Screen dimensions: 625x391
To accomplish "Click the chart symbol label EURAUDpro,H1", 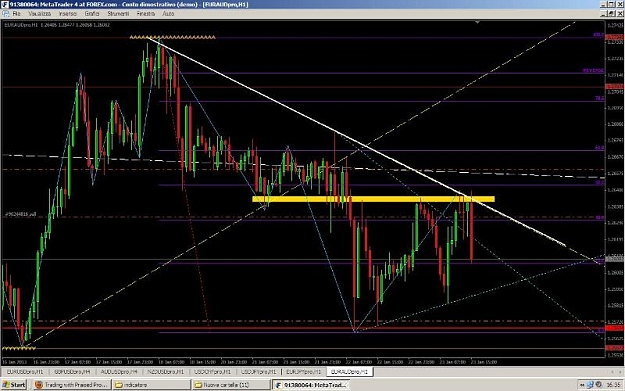I will coord(21,25).
